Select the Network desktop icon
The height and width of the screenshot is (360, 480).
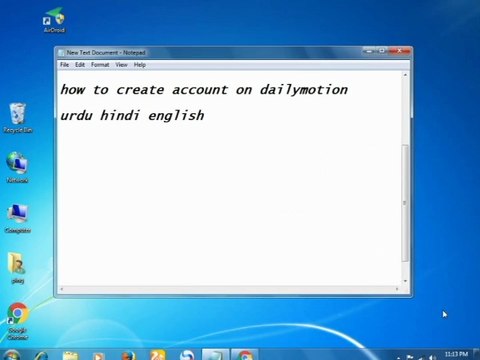pos(17,167)
